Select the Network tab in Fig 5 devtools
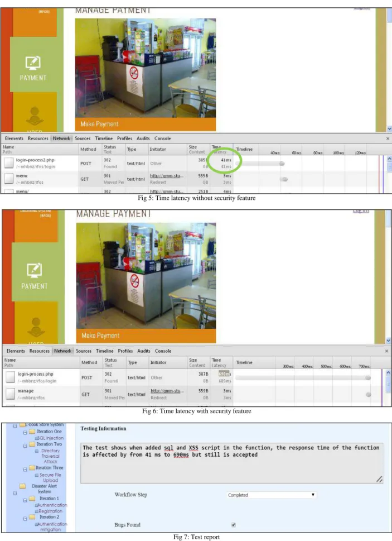The height and width of the screenshot is (541, 392). [61, 138]
